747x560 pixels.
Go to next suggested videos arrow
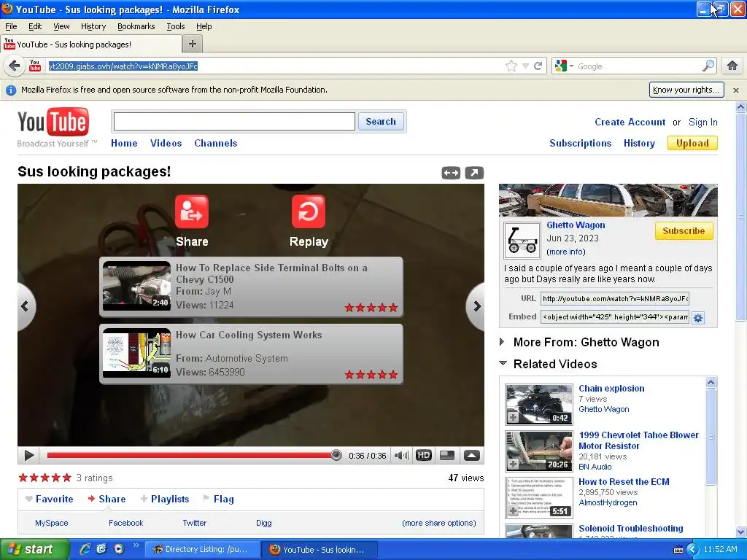point(476,306)
